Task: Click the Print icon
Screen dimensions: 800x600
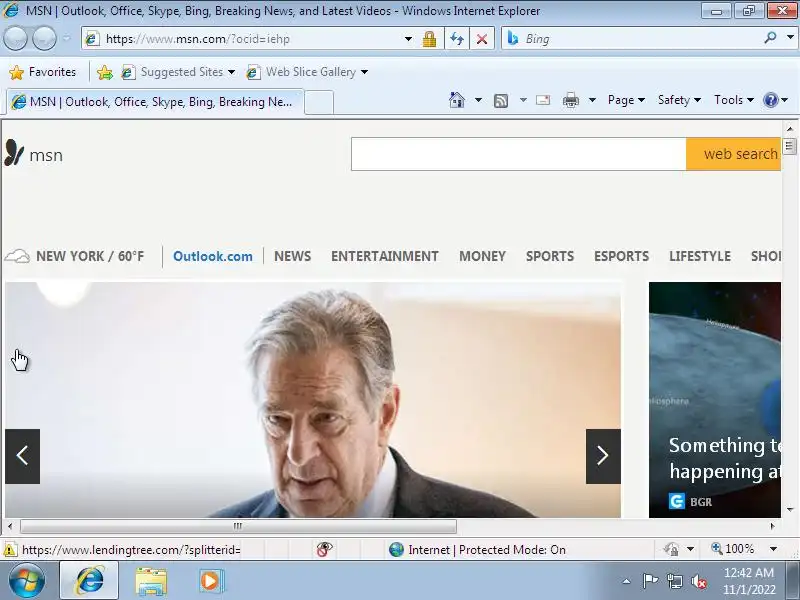Action: click(x=570, y=100)
